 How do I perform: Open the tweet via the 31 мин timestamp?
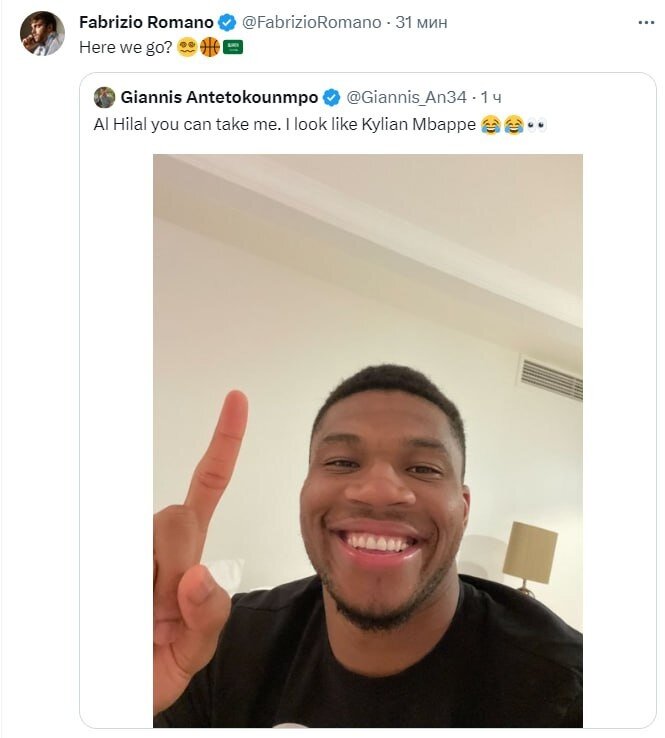click(x=421, y=22)
